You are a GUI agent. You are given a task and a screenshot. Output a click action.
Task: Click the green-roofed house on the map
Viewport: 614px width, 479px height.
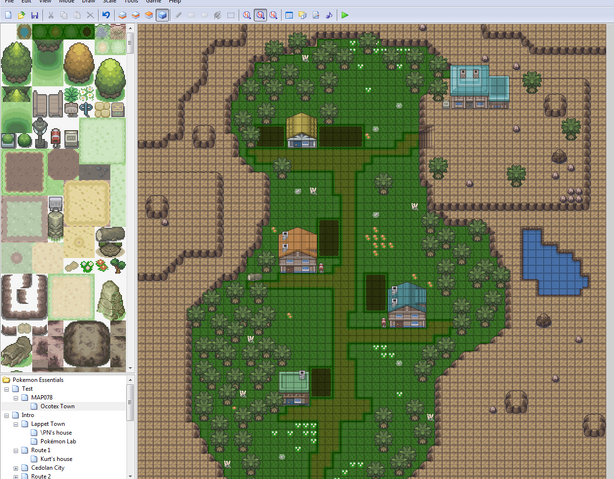click(294, 388)
